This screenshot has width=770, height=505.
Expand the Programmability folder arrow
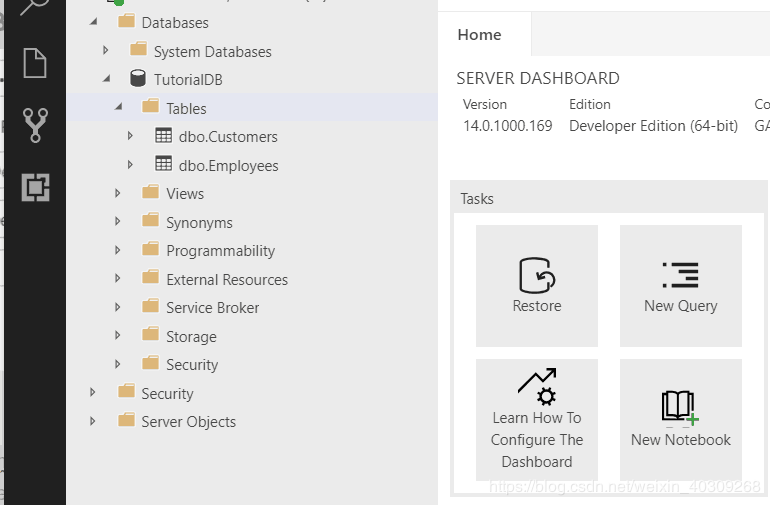pos(118,251)
